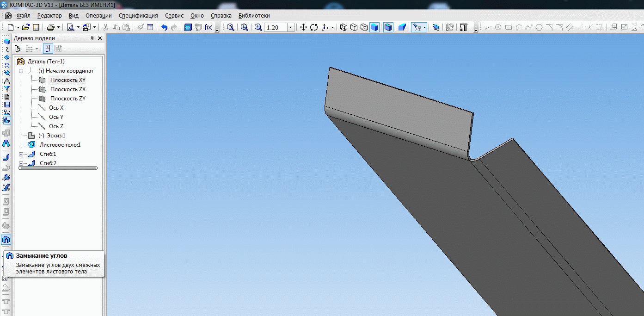The width and height of the screenshot is (644, 316).
Task: Open the Окно menu
Action: 197,15
